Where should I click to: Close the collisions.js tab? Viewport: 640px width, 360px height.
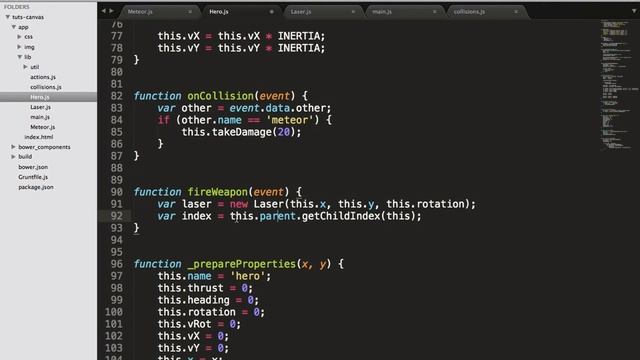point(516,12)
